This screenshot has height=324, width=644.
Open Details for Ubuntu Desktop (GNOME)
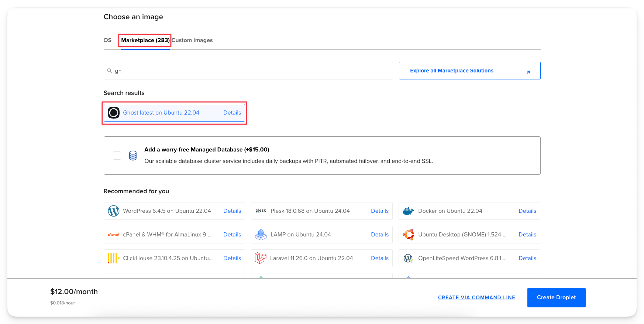[x=527, y=235]
